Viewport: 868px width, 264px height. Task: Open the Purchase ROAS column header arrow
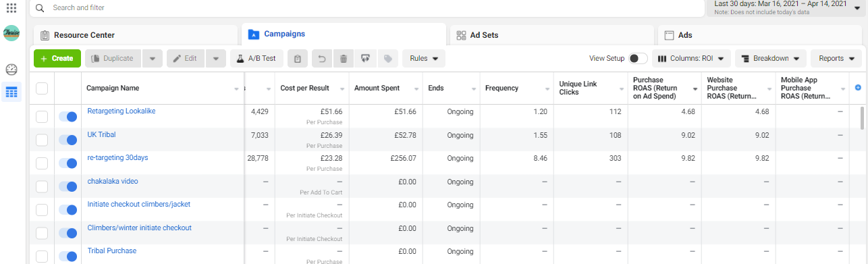tap(695, 88)
